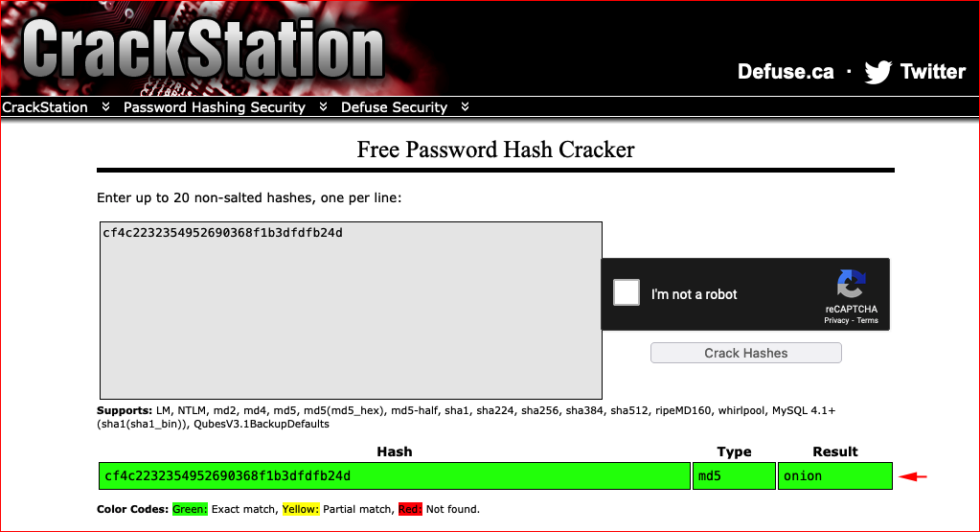Open the Defuse.ca link
Screen dimensions: 980x532
click(786, 72)
